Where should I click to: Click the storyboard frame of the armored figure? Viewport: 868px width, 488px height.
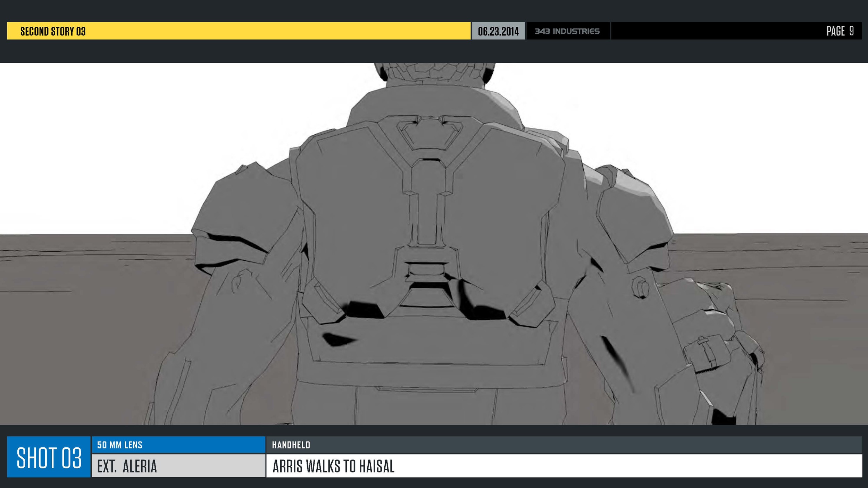click(434, 244)
